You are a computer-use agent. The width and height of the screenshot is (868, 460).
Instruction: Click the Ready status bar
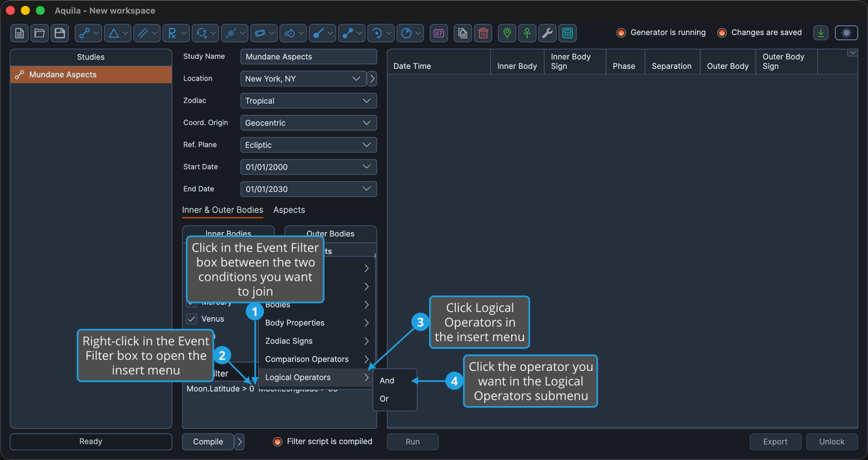pyautogui.click(x=91, y=442)
